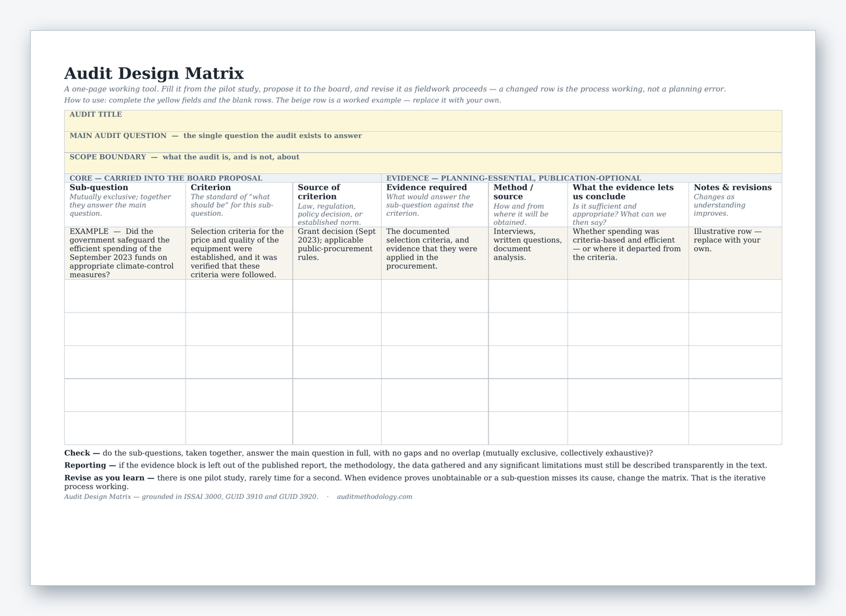Screen dimensions: 846x616
Task: Click the cell "Whether spending was criteria-based and efficient…"
Action: click(x=628, y=253)
